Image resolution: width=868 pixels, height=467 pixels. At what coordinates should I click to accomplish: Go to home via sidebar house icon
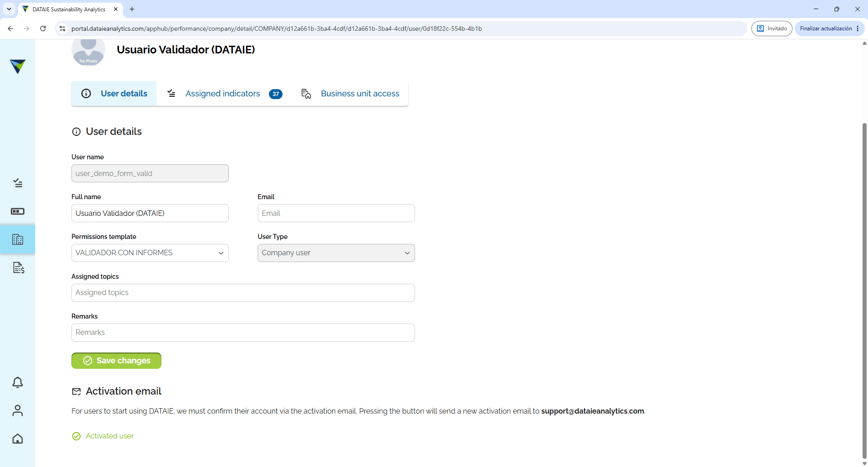18,438
